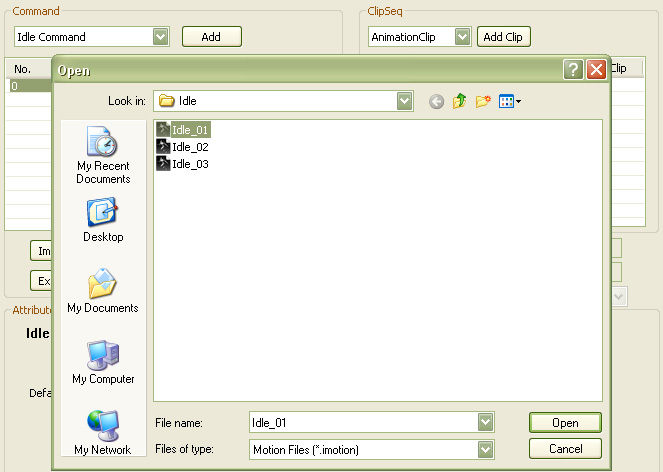Expand the File name dropdown
Screen dimensions: 663x472
point(485,423)
